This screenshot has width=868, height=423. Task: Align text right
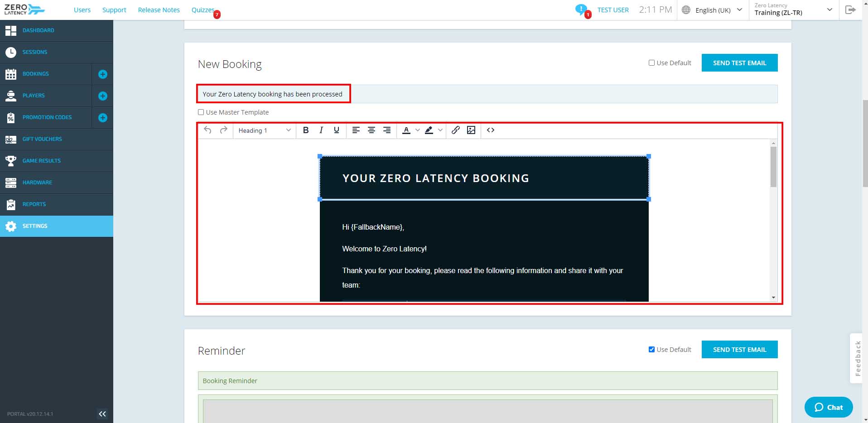(x=387, y=130)
